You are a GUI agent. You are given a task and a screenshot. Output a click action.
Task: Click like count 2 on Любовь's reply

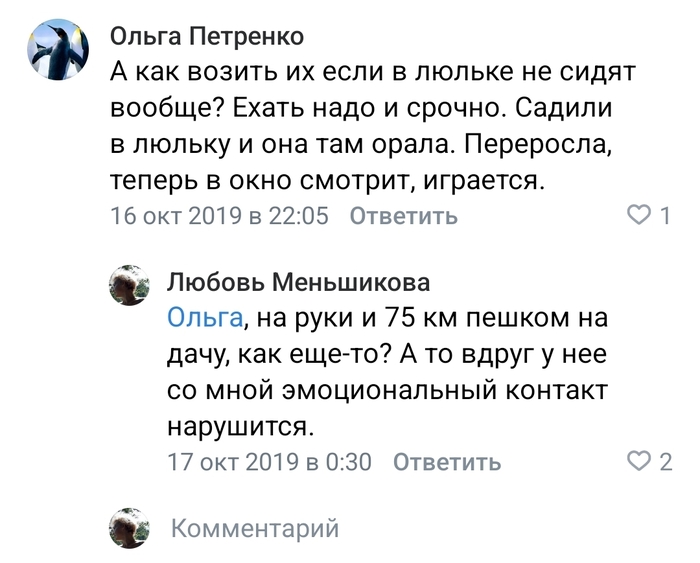[x=665, y=461]
